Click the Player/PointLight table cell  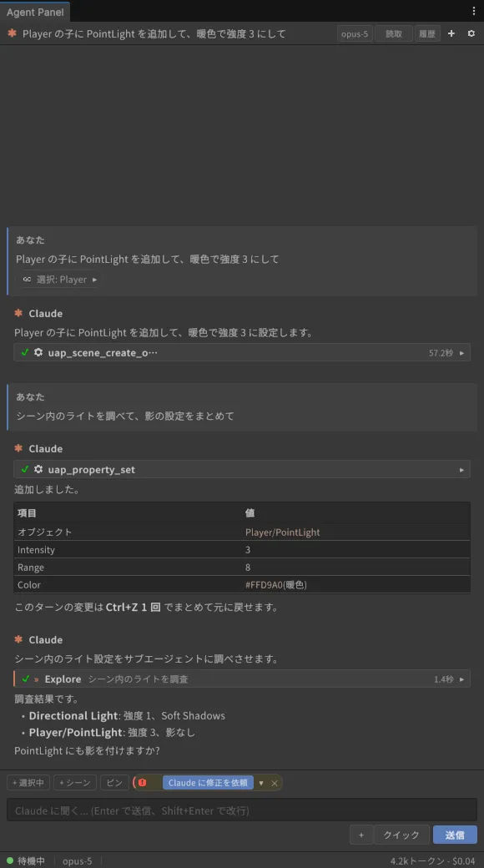tap(282, 532)
